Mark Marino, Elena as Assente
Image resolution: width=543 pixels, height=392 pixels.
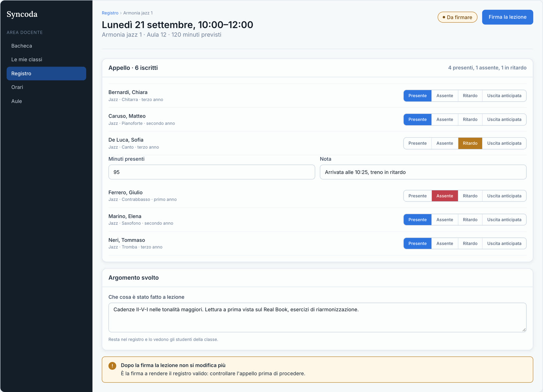click(x=445, y=219)
